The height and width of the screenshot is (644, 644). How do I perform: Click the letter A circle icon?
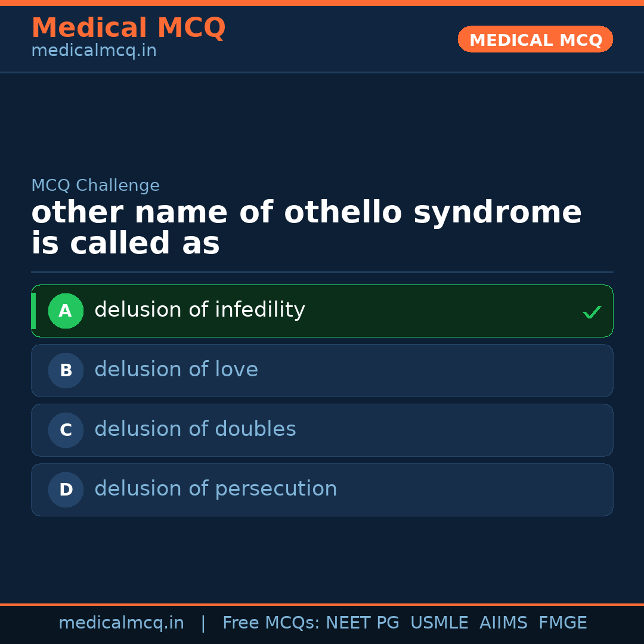tap(66, 311)
